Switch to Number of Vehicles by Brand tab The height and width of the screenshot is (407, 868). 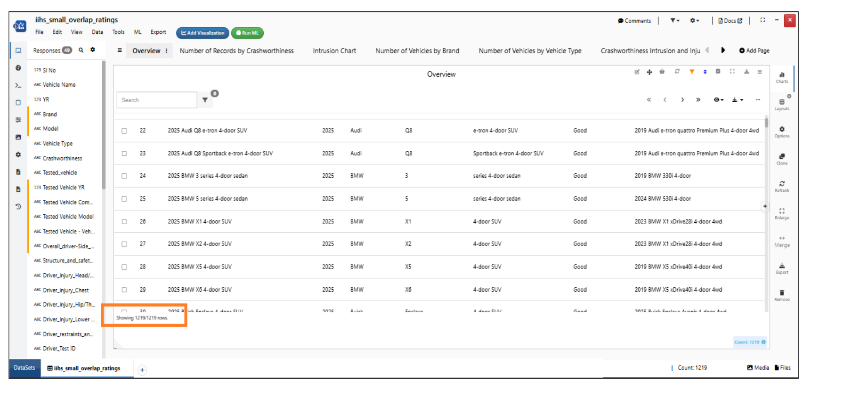tap(417, 51)
